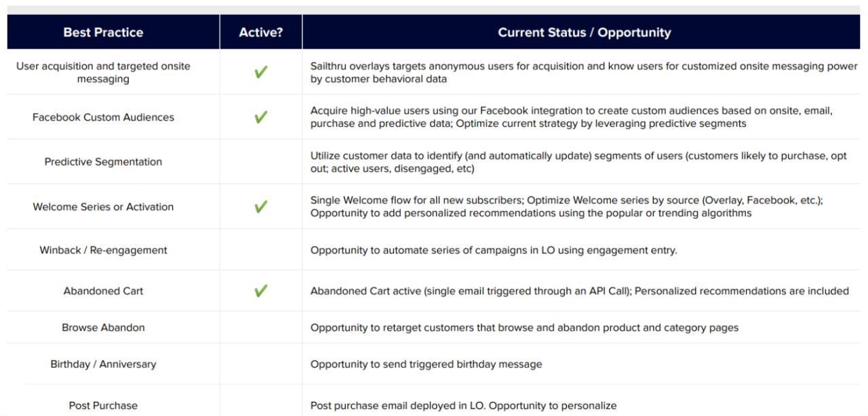Click the Facebook Custom Audiences label
The height and width of the screenshot is (416, 868).
(x=103, y=117)
